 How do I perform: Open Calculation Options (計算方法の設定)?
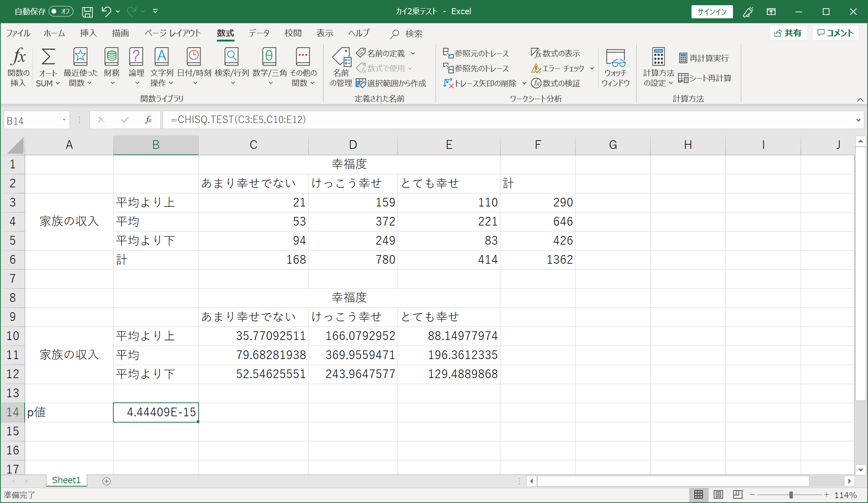tap(658, 68)
